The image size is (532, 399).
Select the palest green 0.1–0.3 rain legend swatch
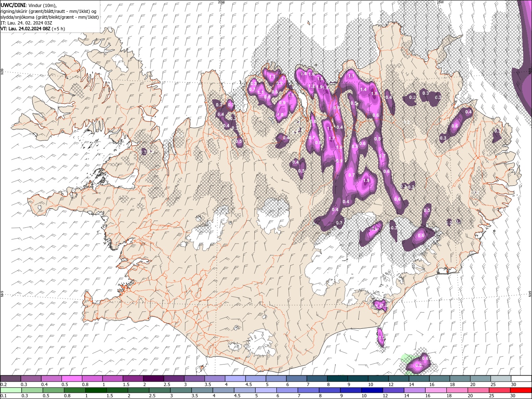coord(10,390)
